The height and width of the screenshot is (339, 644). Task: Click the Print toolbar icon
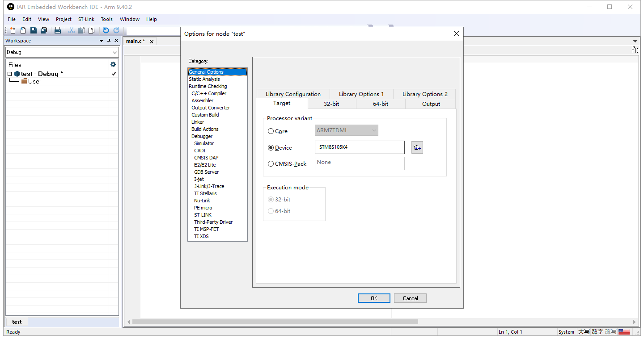58,30
